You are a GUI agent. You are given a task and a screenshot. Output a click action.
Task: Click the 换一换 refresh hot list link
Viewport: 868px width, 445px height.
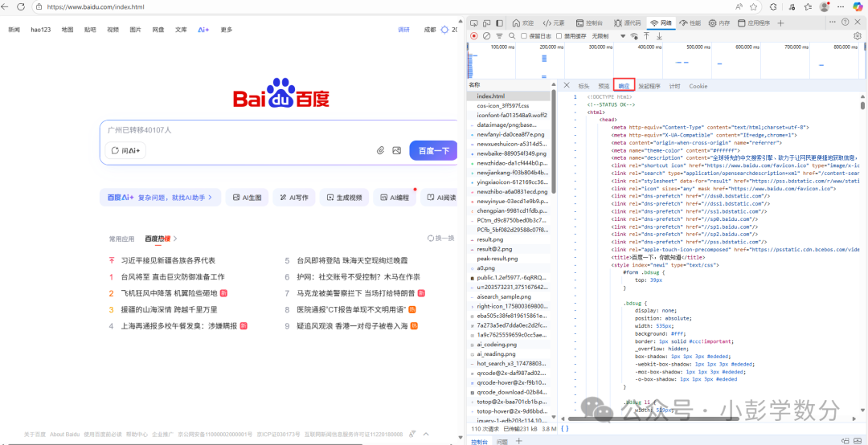(x=440, y=238)
